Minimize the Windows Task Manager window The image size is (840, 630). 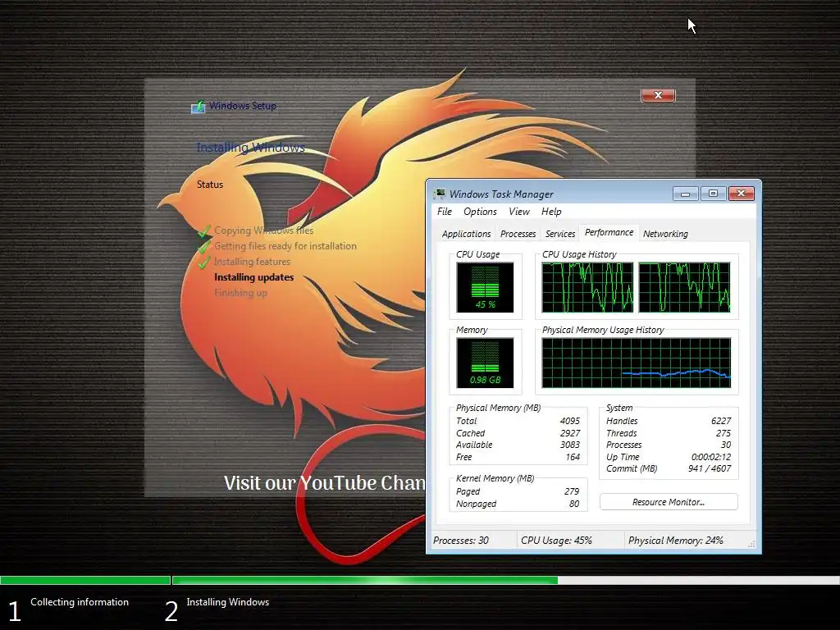[685, 194]
